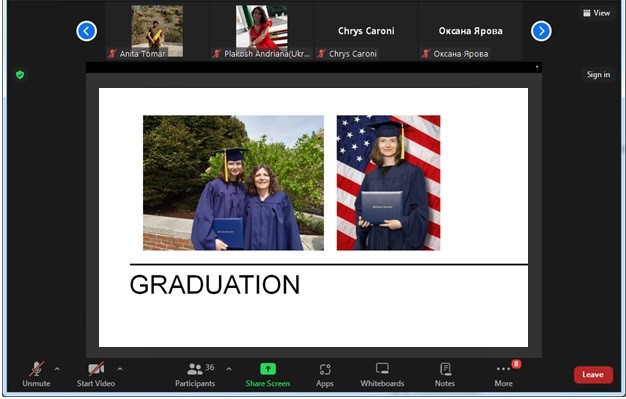
Task: Open the More options menu
Action: [504, 374]
